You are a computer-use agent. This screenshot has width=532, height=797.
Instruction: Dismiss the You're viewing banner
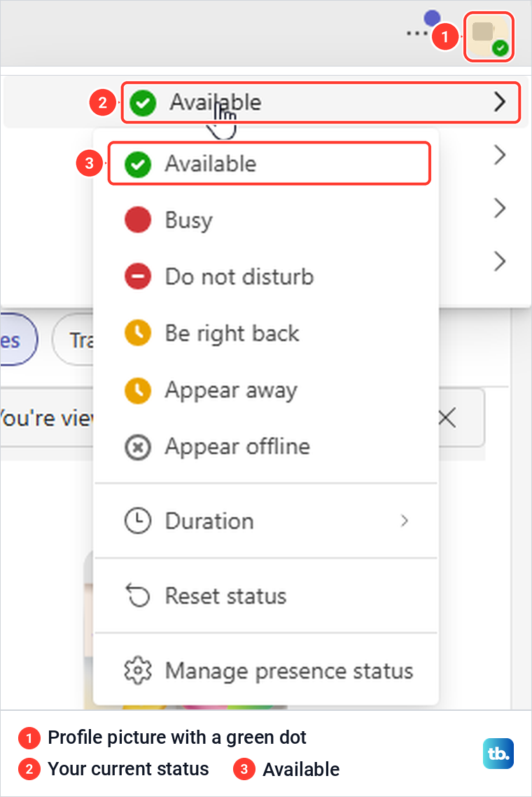point(447,418)
